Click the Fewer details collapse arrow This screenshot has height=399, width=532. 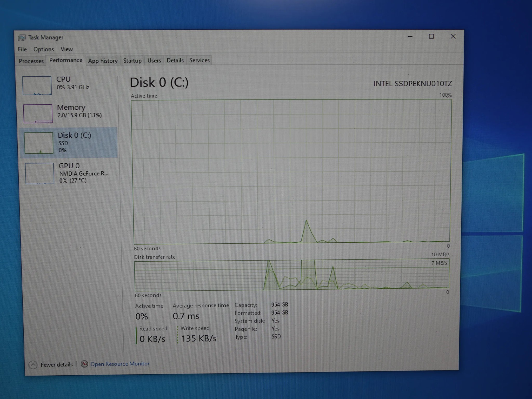[x=33, y=365]
